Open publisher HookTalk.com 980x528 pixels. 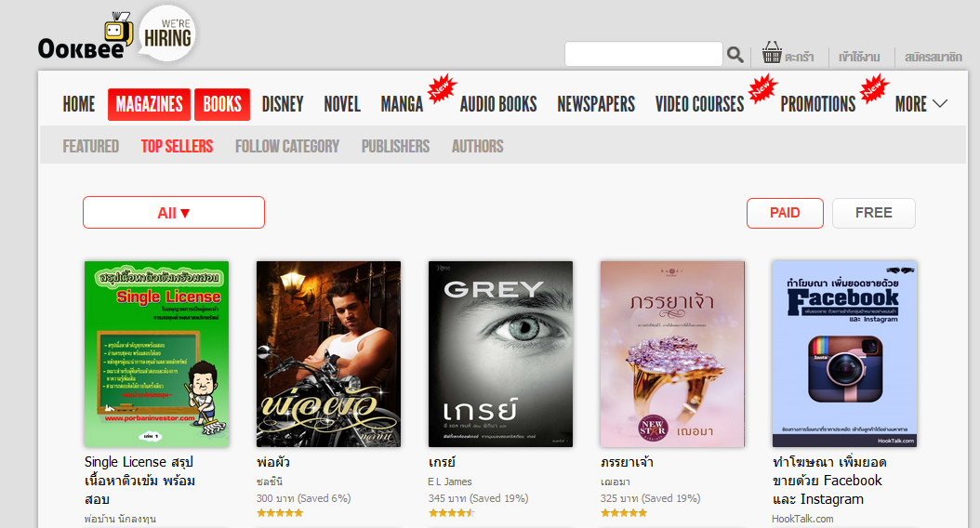(802, 519)
